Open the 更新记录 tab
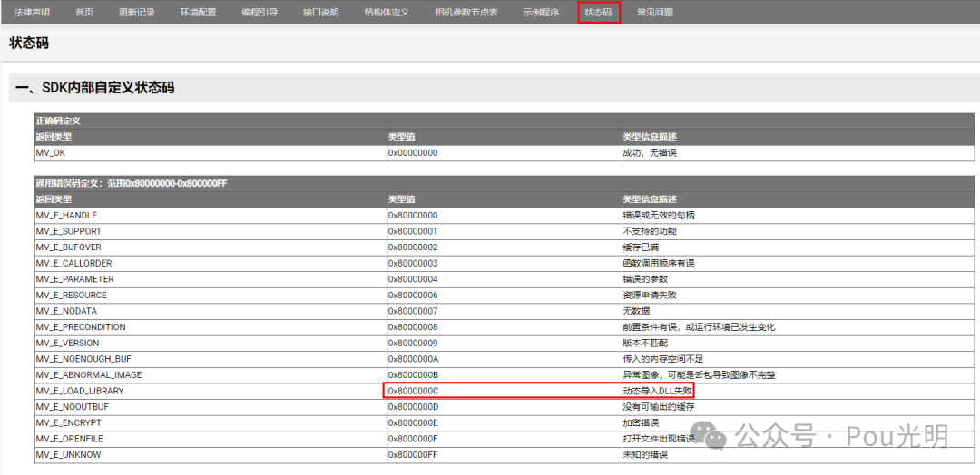This screenshot has width=980, height=475. coord(137,12)
